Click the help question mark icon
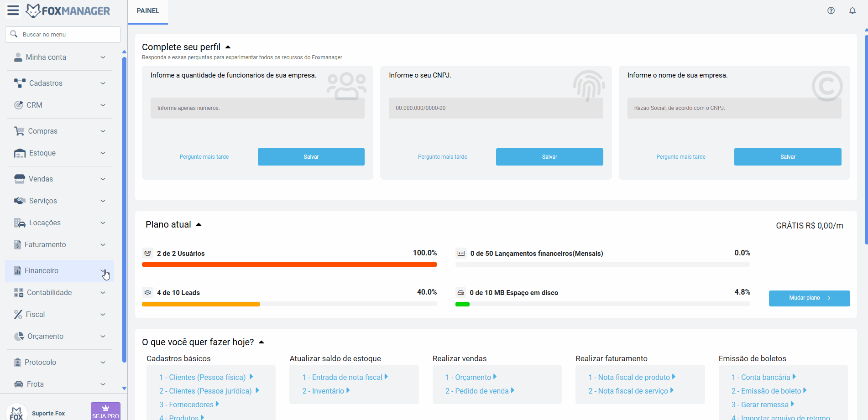 (x=831, y=10)
